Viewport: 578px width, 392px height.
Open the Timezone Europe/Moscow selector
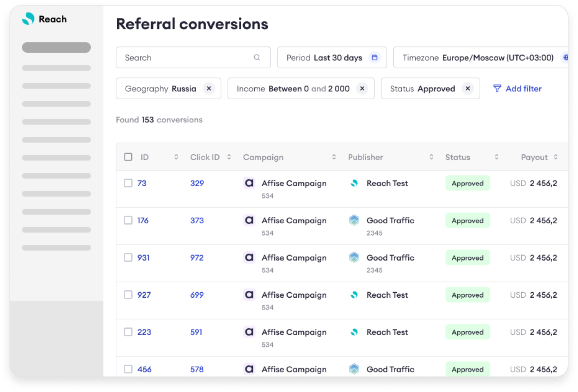click(481, 58)
